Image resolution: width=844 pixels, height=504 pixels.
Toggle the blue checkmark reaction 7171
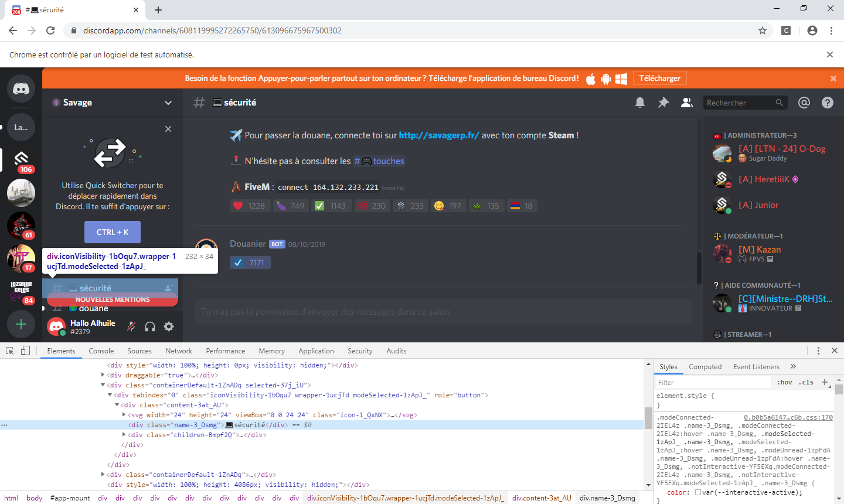250,263
